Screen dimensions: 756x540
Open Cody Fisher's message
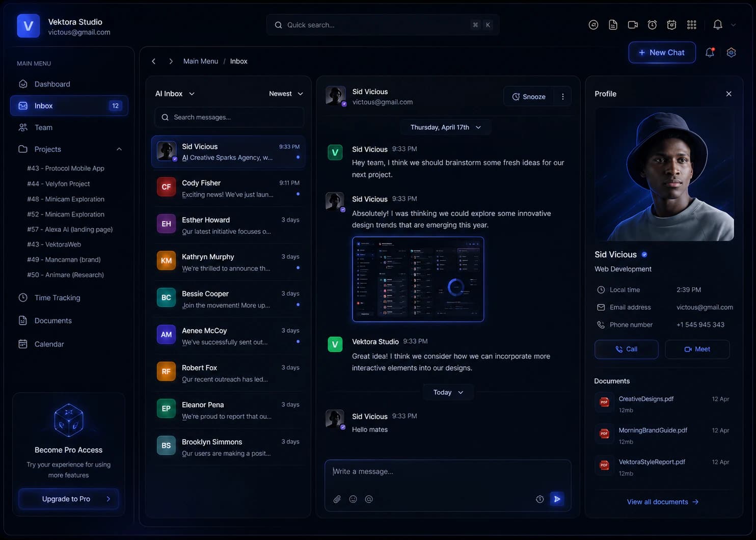tap(228, 188)
